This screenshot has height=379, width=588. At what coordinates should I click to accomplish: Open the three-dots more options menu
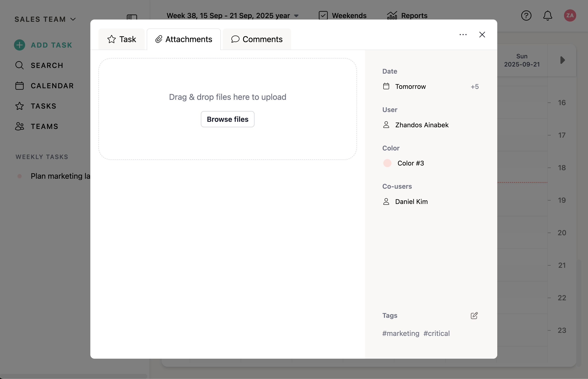(463, 35)
